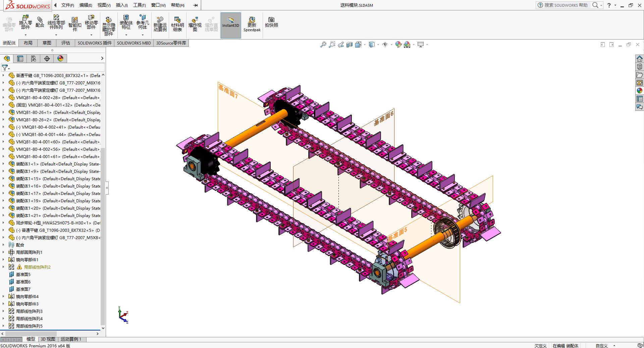Expand feature tree panel tabs arrow

(x=102, y=59)
